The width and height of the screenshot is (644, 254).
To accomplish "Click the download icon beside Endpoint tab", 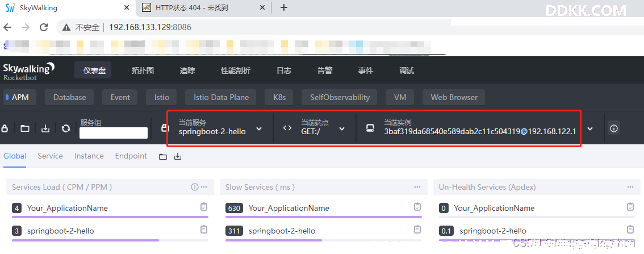I will (177, 156).
